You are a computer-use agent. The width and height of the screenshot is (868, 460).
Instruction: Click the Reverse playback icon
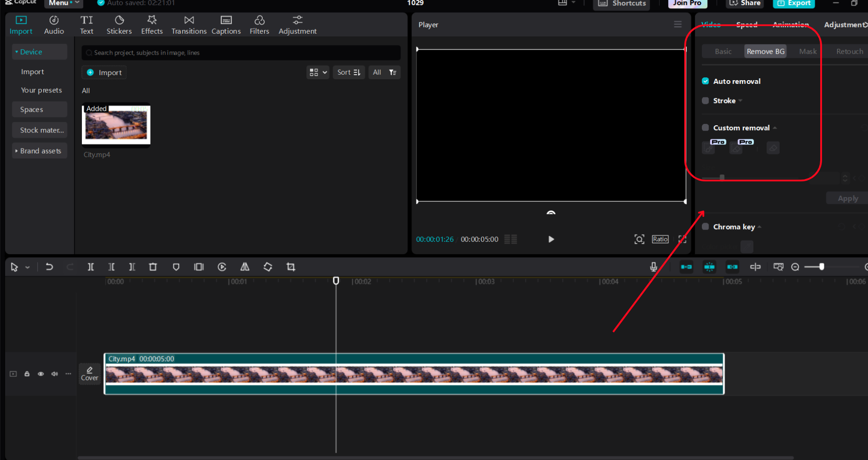(x=222, y=267)
